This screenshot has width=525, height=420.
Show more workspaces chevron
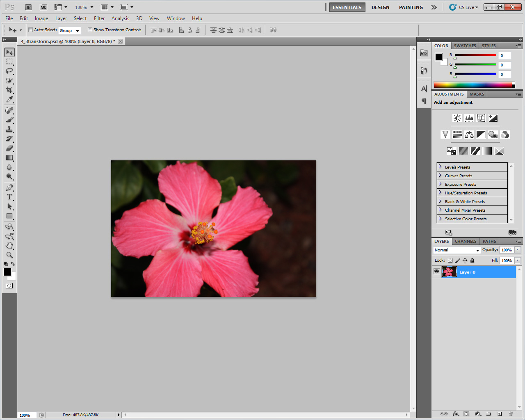pyautogui.click(x=434, y=7)
